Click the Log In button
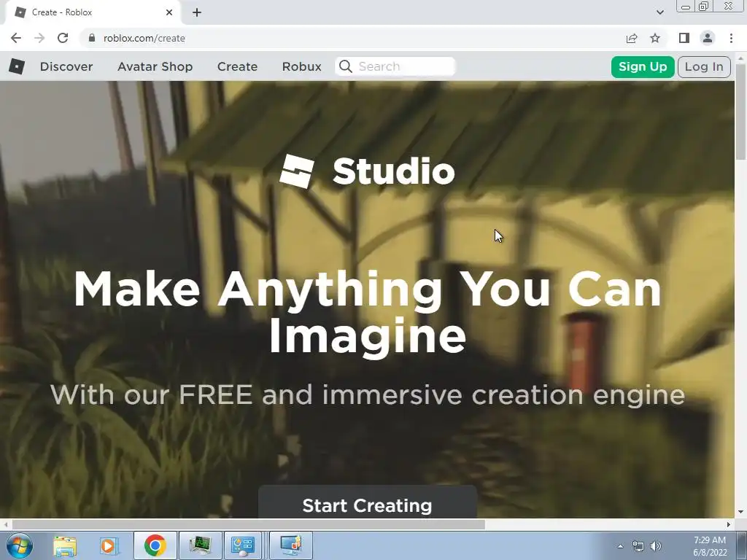 coord(704,66)
